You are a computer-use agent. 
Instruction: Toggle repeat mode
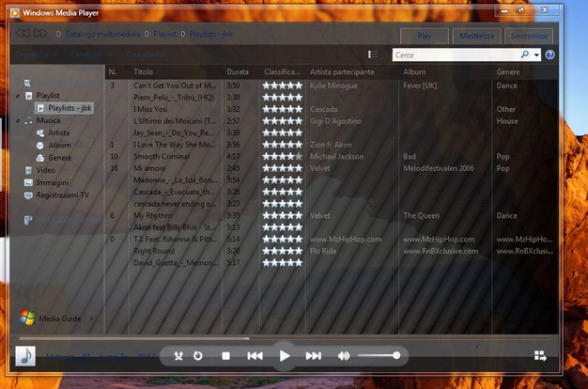click(x=197, y=355)
